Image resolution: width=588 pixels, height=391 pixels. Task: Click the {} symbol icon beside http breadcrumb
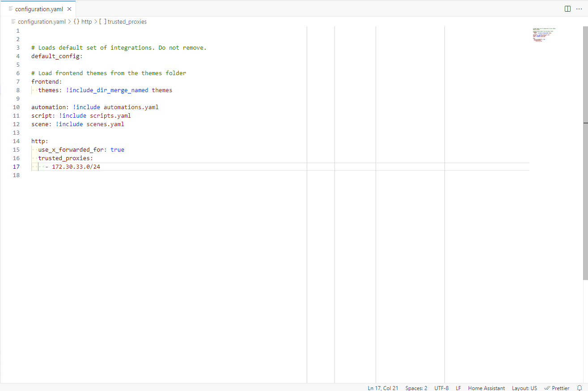click(76, 21)
